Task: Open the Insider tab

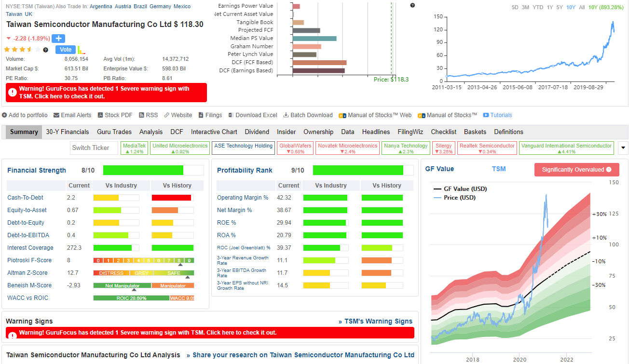Action: pyautogui.click(x=287, y=132)
